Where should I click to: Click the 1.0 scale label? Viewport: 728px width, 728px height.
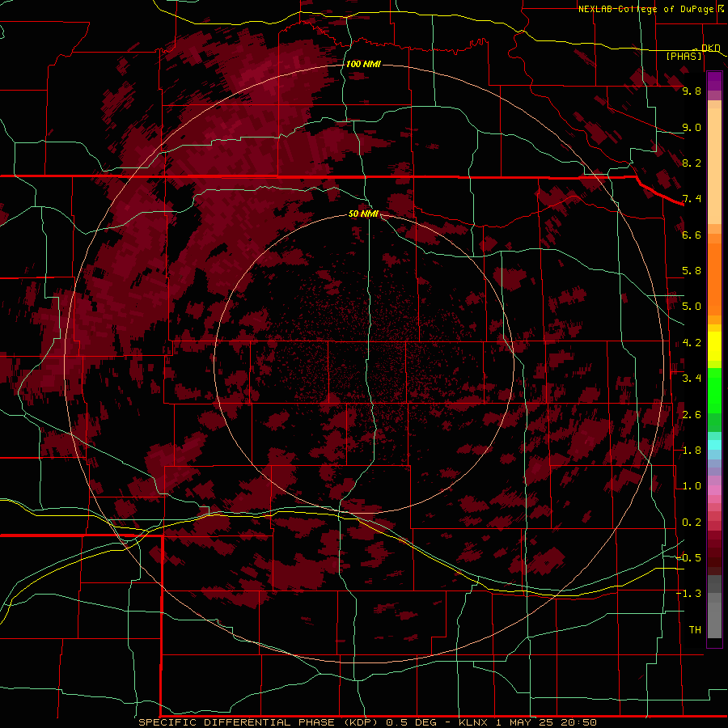pyautogui.click(x=692, y=486)
